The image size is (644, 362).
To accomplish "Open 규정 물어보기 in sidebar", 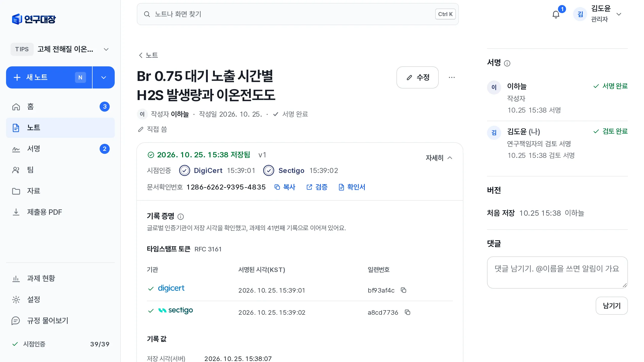I will tap(60, 321).
